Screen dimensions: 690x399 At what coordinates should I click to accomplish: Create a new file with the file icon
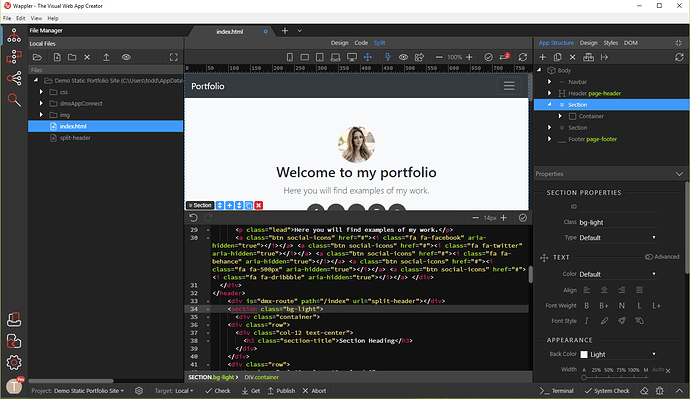pyautogui.click(x=57, y=57)
